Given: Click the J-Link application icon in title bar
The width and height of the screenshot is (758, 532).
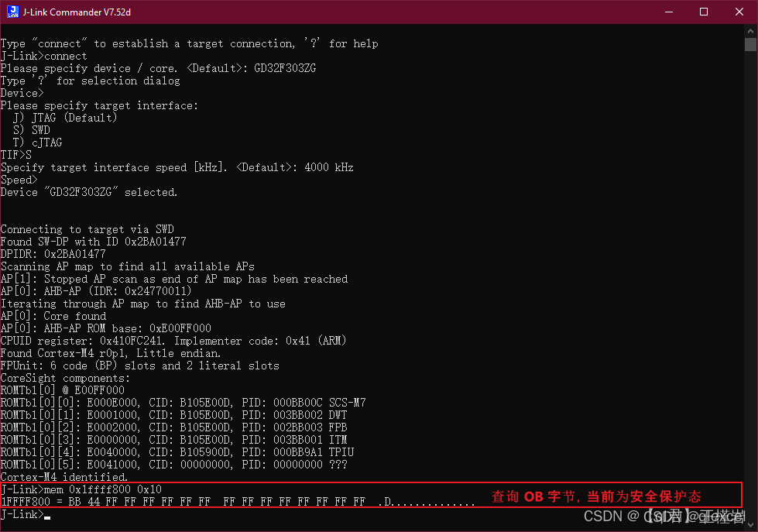Looking at the screenshot, I should pos(12,12).
